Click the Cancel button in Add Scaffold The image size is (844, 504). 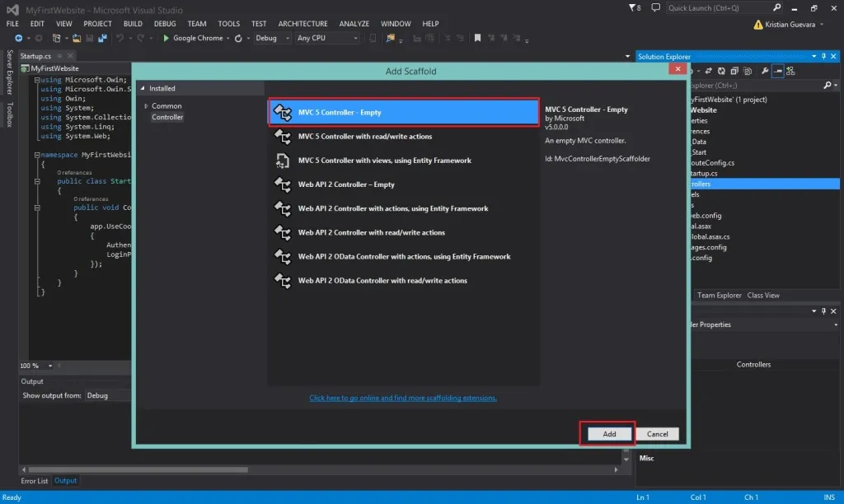point(657,434)
